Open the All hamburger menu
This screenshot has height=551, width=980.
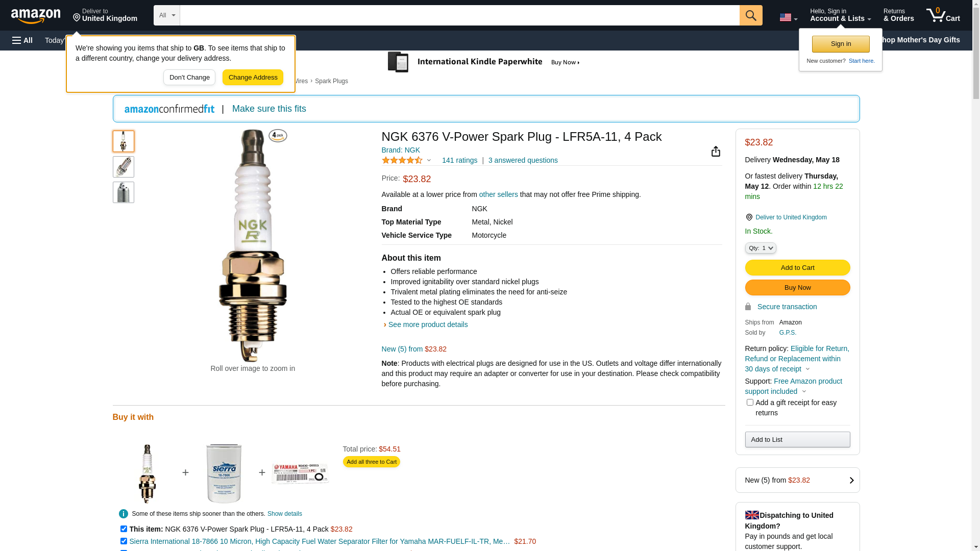point(22,40)
